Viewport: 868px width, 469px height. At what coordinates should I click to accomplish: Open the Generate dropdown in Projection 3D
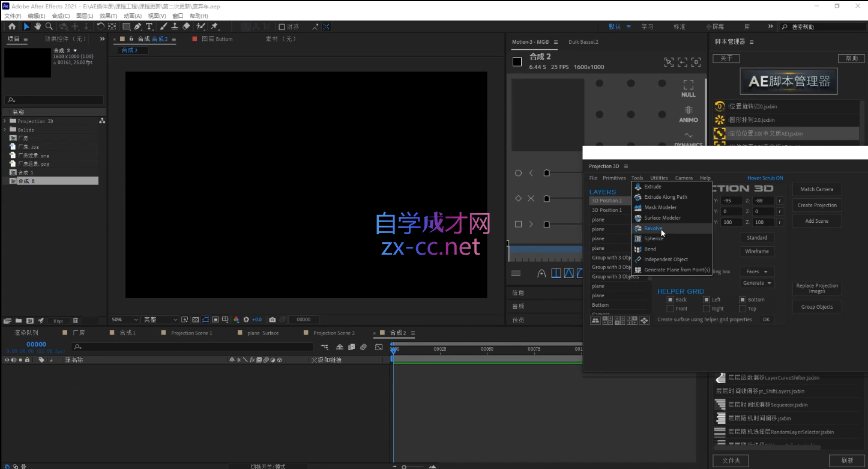pos(757,283)
